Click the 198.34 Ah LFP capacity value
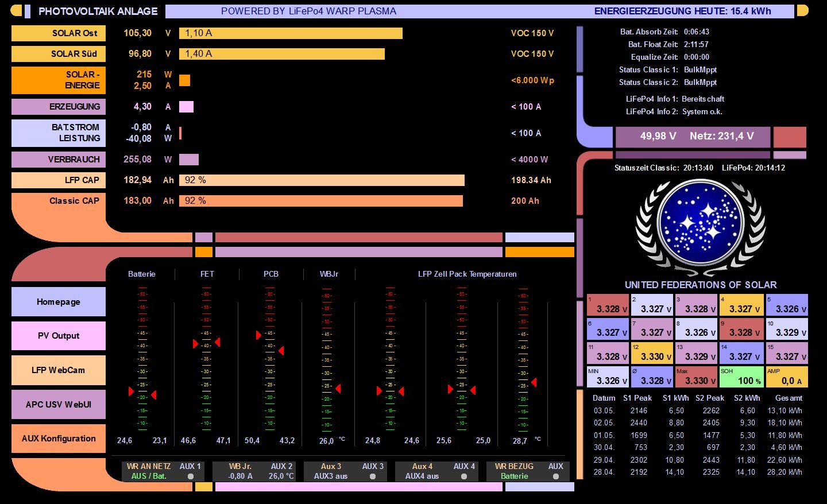The image size is (827, 504). 531,180
